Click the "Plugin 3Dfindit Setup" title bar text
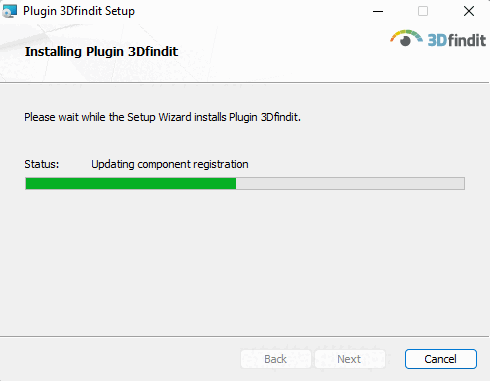Screen dimensions: 490x381 coord(79,11)
